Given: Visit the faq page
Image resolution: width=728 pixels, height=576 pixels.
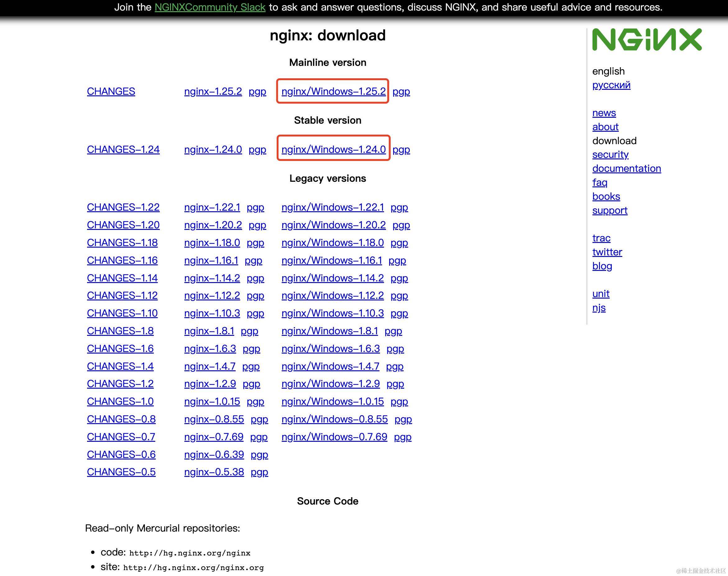Looking at the screenshot, I should coord(600,182).
